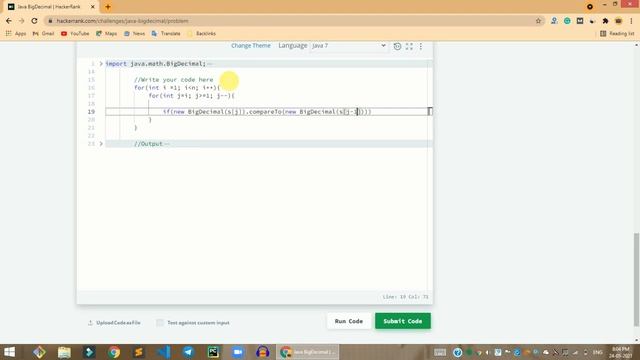Open Telegram from the taskbar
640x360 pixels.
(x=188, y=352)
